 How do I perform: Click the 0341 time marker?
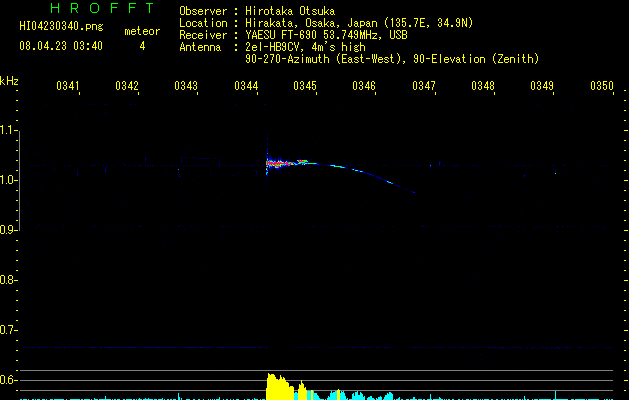[67, 86]
